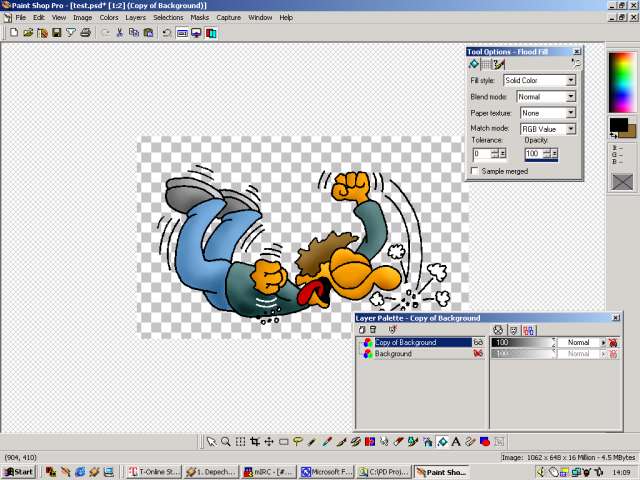The height and width of the screenshot is (480, 640).
Task: Open a file with the Open folder icon
Action: point(28,33)
